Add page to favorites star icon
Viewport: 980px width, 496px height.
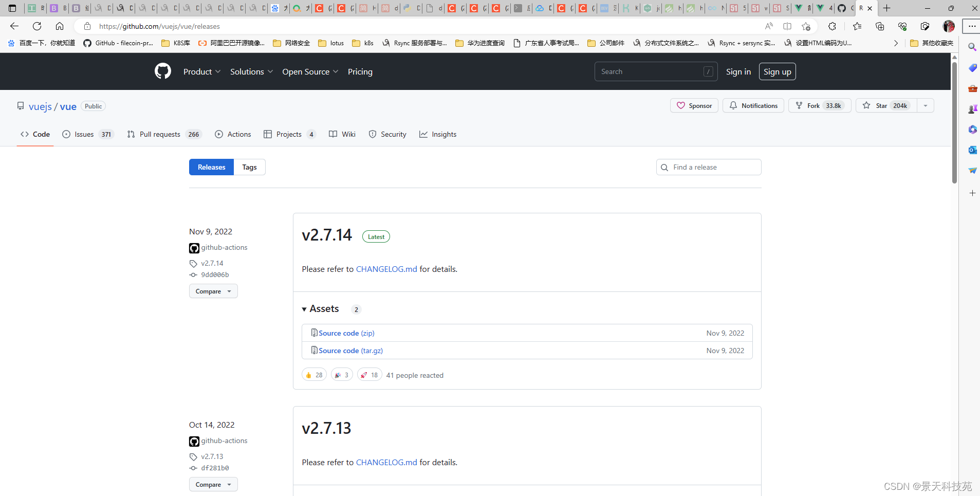click(x=806, y=26)
